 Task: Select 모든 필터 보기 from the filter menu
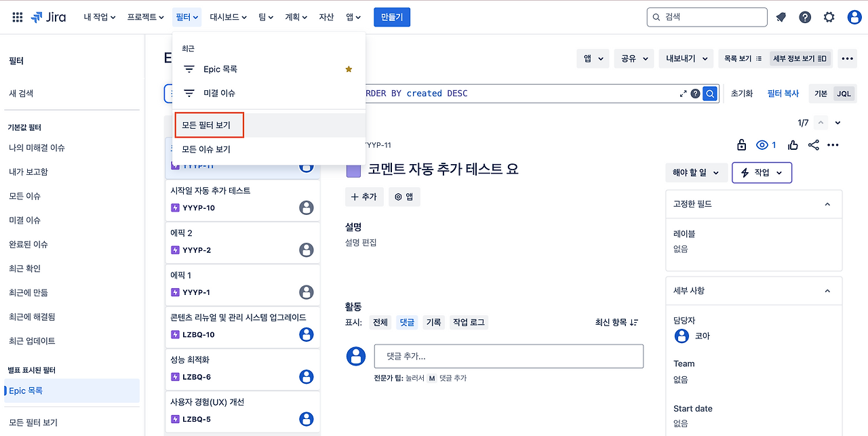click(x=209, y=125)
